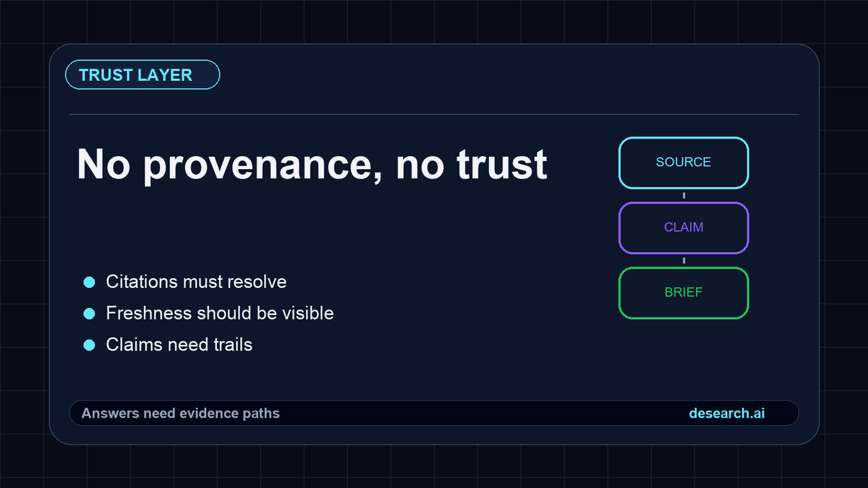Click the bullet dot beside 'Freshness should be visible'
This screenshot has height=488, width=868.
[x=90, y=314]
